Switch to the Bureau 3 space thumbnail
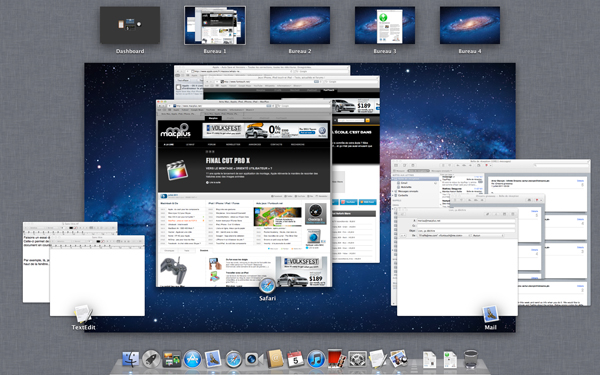 pos(385,25)
